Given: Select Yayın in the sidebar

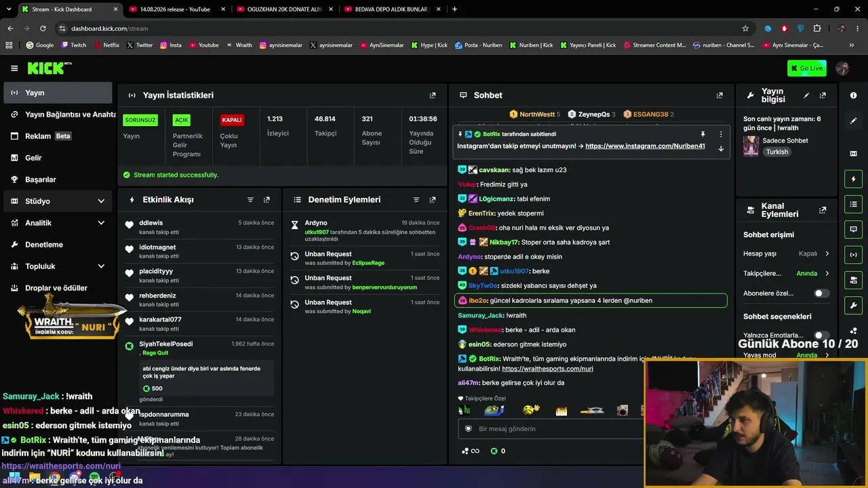Looking at the screenshot, I should coord(58,93).
